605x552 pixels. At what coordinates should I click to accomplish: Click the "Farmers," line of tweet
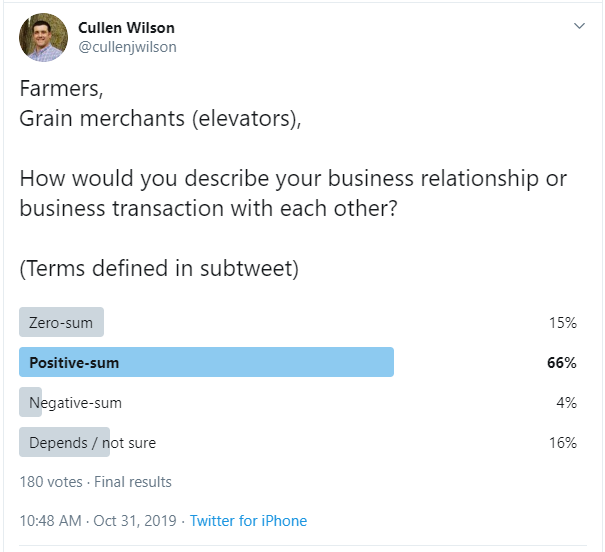[61, 88]
